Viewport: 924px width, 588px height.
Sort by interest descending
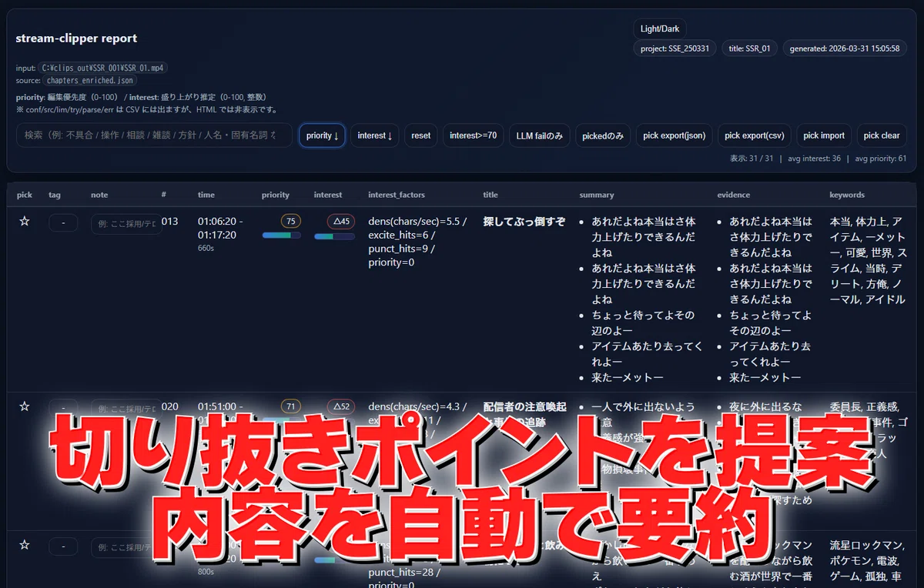click(375, 135)
